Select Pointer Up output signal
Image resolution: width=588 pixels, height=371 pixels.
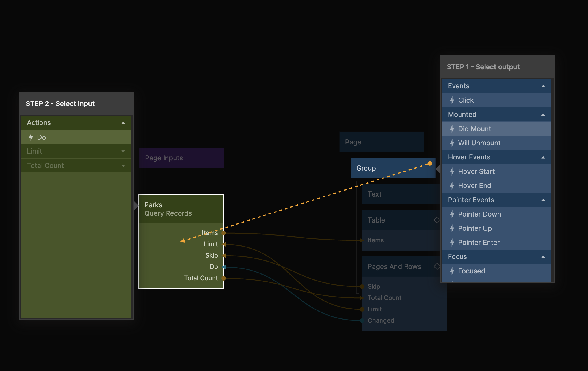point(475,228)
